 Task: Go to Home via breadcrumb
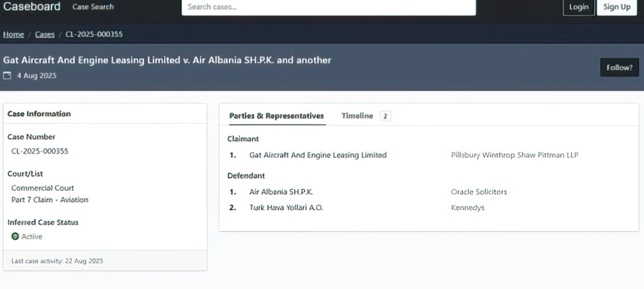[x=13, y=34]
